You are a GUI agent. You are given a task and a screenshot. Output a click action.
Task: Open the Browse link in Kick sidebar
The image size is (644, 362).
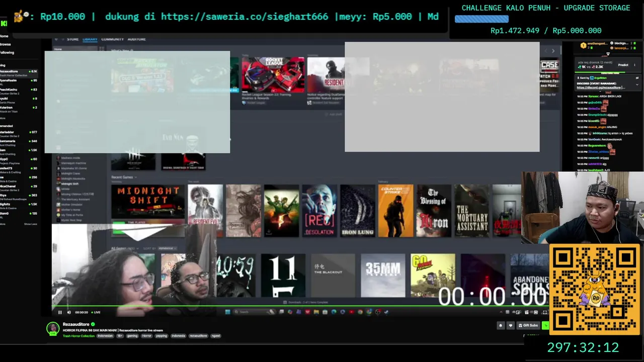click(6, 44)
